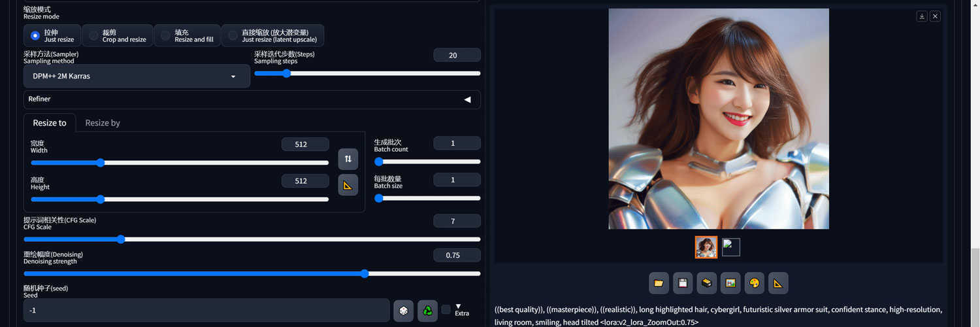Open the images output folder icon

pyautogui.click(x=659, y=283)
